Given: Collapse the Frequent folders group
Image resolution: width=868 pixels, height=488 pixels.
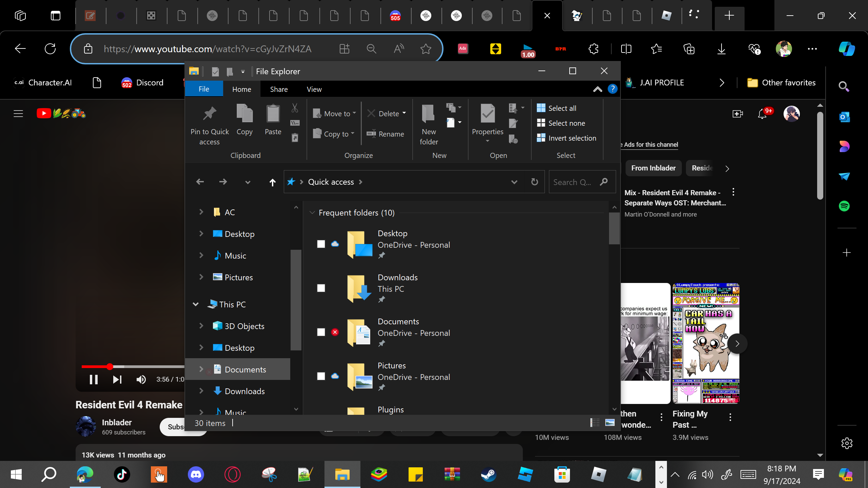Looking at the screenshot, I should 312,213.
